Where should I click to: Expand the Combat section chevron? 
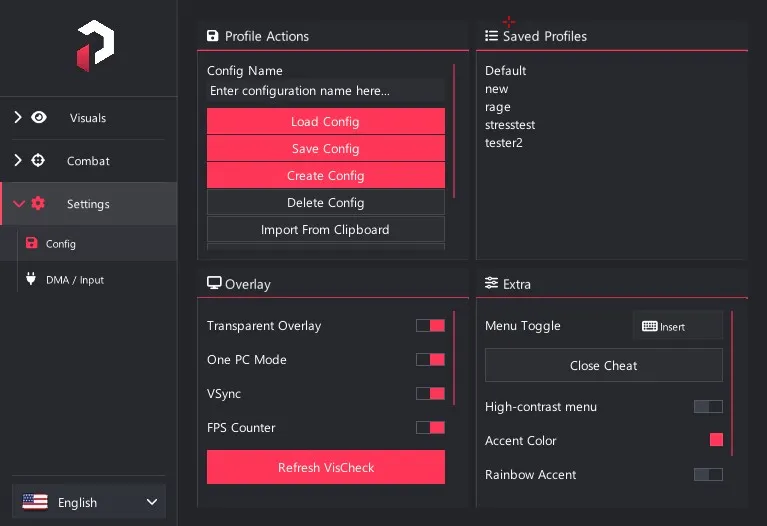tap(18, 160)
